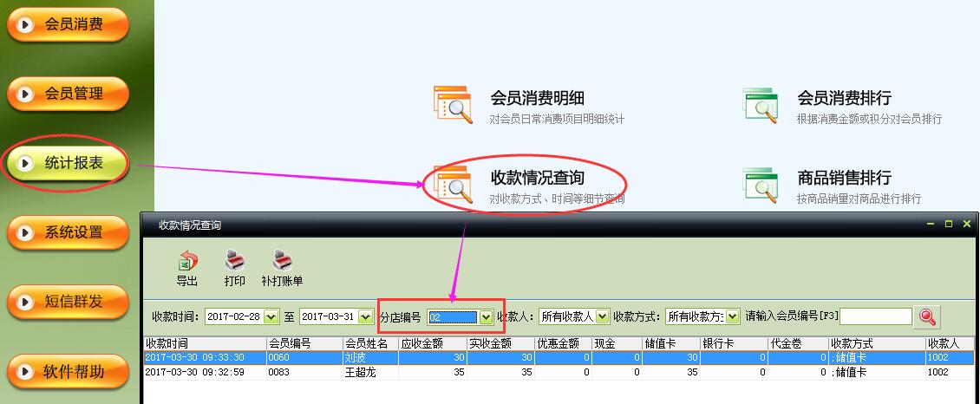Viewport: 980px width, 404px height.
Task: Maximize the 收款情况查询 window
Action: 949,224
